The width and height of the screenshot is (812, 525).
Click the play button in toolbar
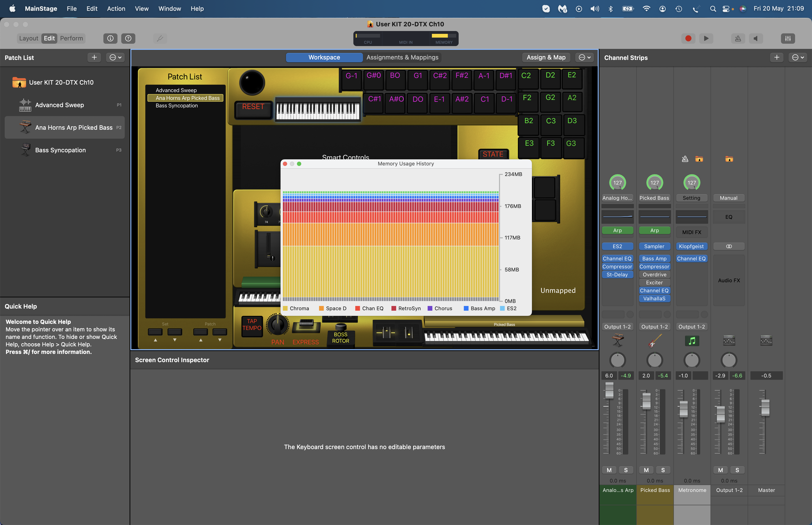(x=706, y=39)
